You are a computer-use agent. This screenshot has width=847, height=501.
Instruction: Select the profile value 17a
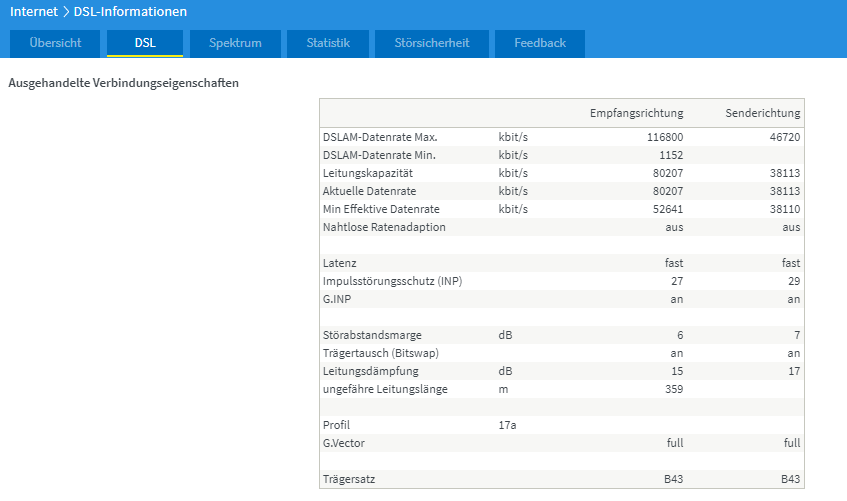pyautogui.click(x=507, y=425)
